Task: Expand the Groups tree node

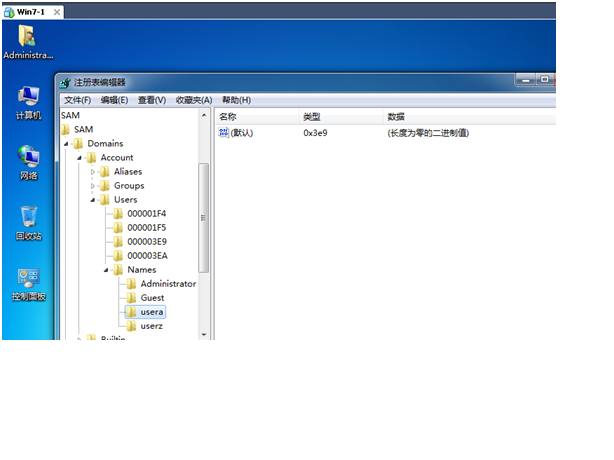Action: (93, 186)
